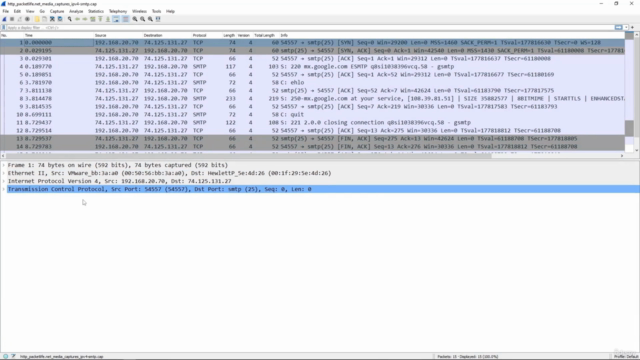Sort packets by the Protocol column header
The width and height of the screenshot is (640, 360).
tap(207, 36)
